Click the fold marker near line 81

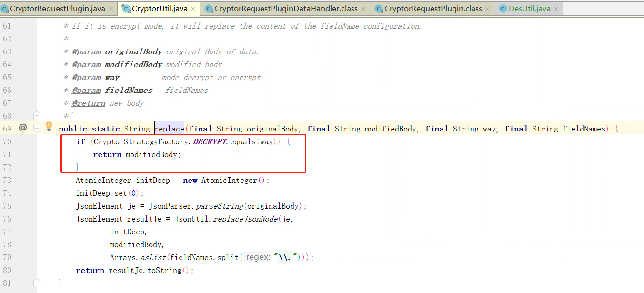coord(37,283)
